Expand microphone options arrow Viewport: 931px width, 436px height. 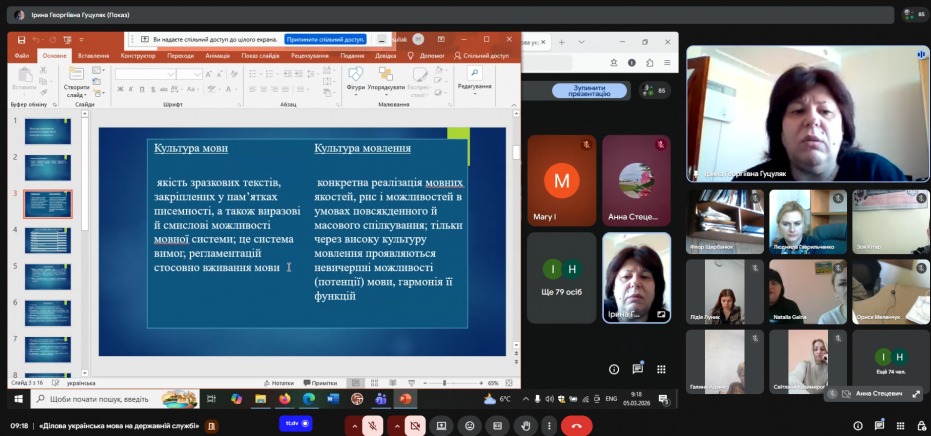pos(354,426)
